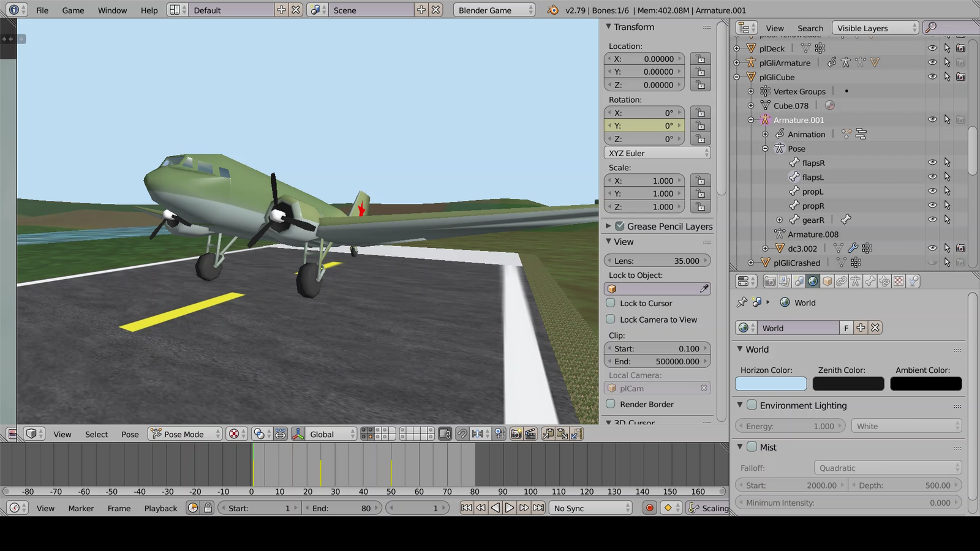Click the F fake user button for World
The height and width of the screenshot is (551, 980).
[x=846, y=328]
